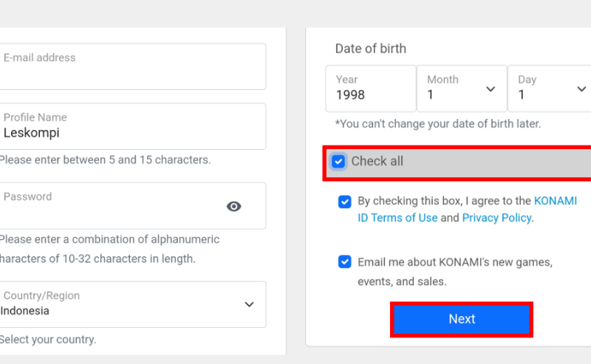Viewport: 591px width, 364px height.
Task: Expand the Day dropdown chevron
Action: point(581,89)
